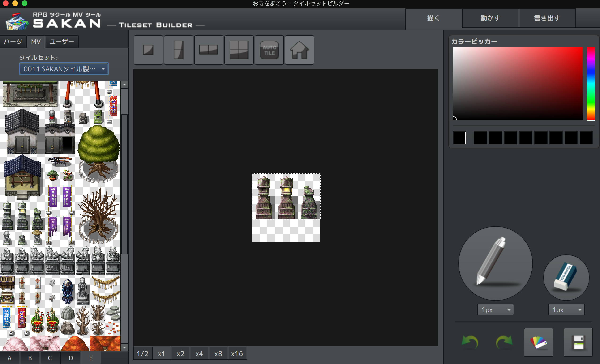
Task: Select the black tiled-roof storehouse part
Action: coord(22,132)
